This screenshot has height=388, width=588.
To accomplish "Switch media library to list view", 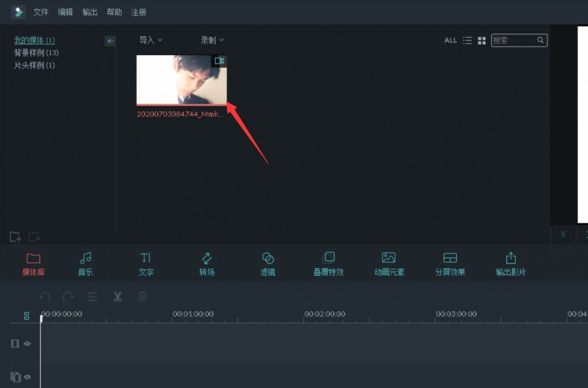I will (x=467, y=40).
